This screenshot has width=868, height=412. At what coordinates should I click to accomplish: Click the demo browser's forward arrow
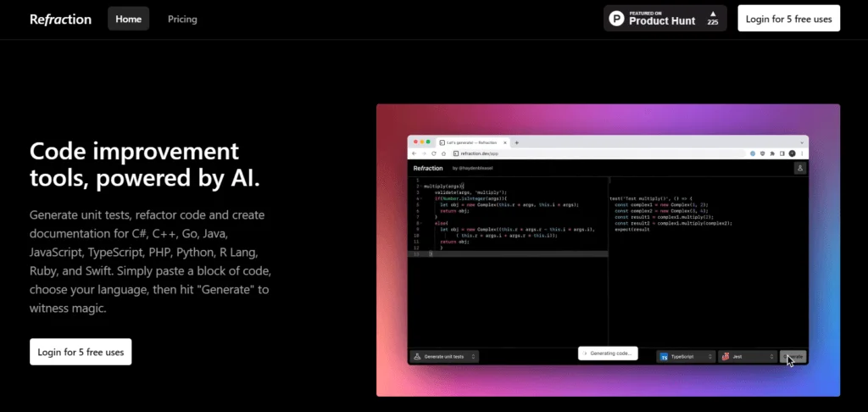pos(424,153)
